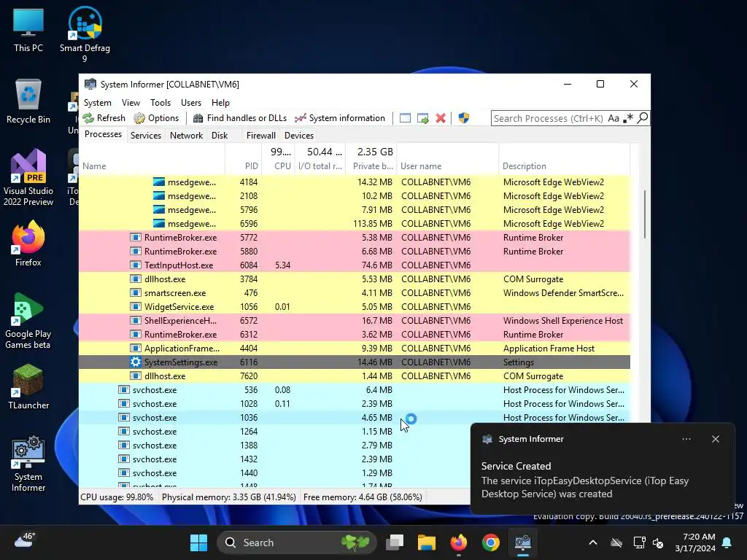The image size is (747, 560).
Task: Open File Explorer from the taskbar
Action: (426, 542)
